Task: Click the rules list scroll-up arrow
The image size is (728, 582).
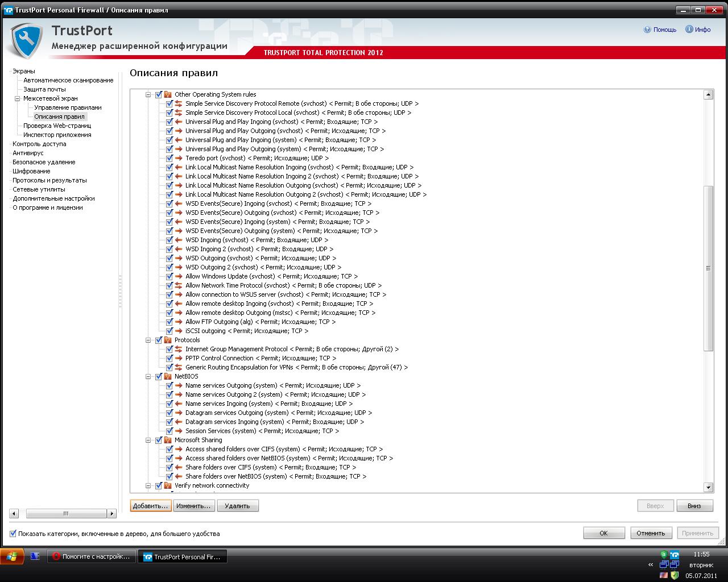Action: click(x=708, y=94)
